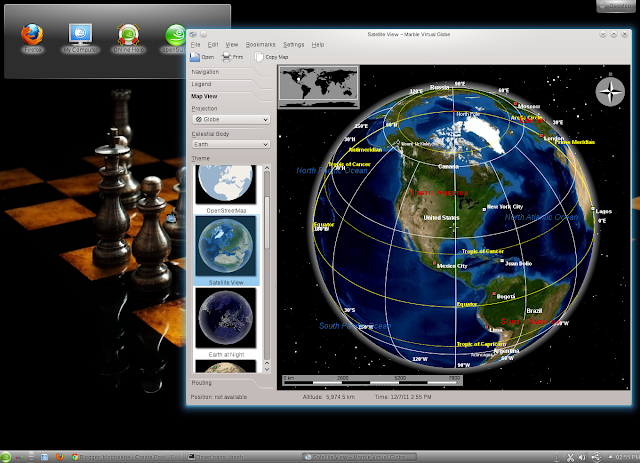
Task: Open the Edit menu
Action: [x=213, y=45]
